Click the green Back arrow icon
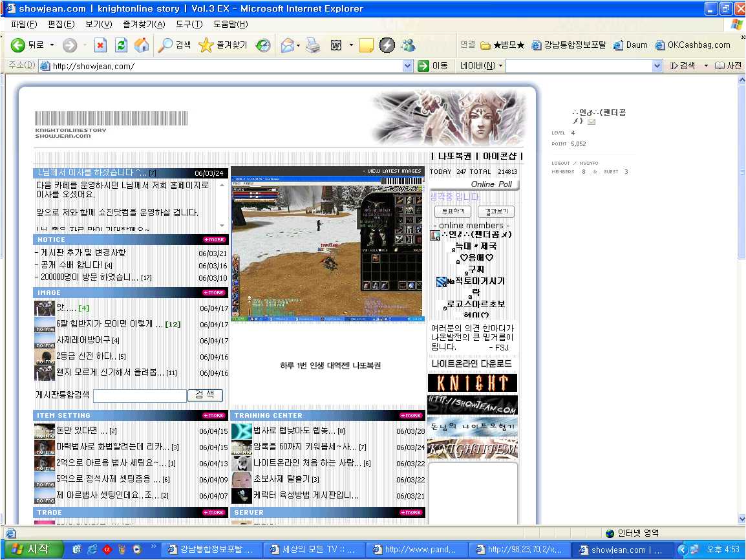746x560 pixels. coord(18,45)
